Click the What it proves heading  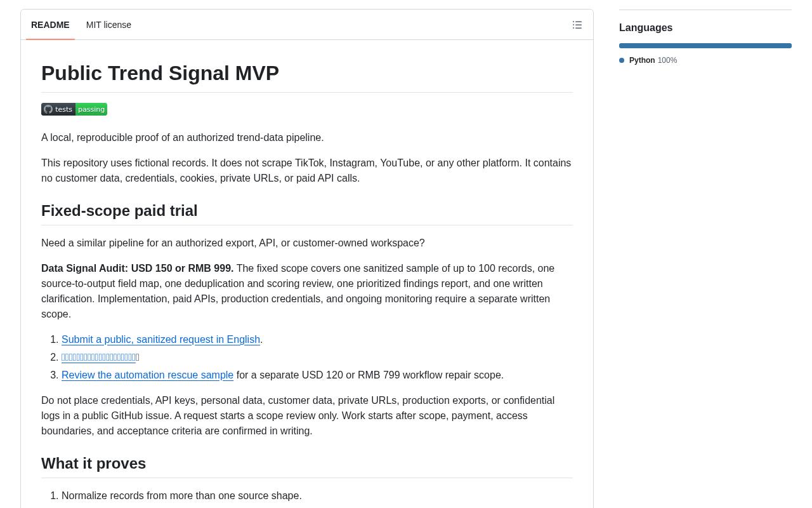pos(93,464)
